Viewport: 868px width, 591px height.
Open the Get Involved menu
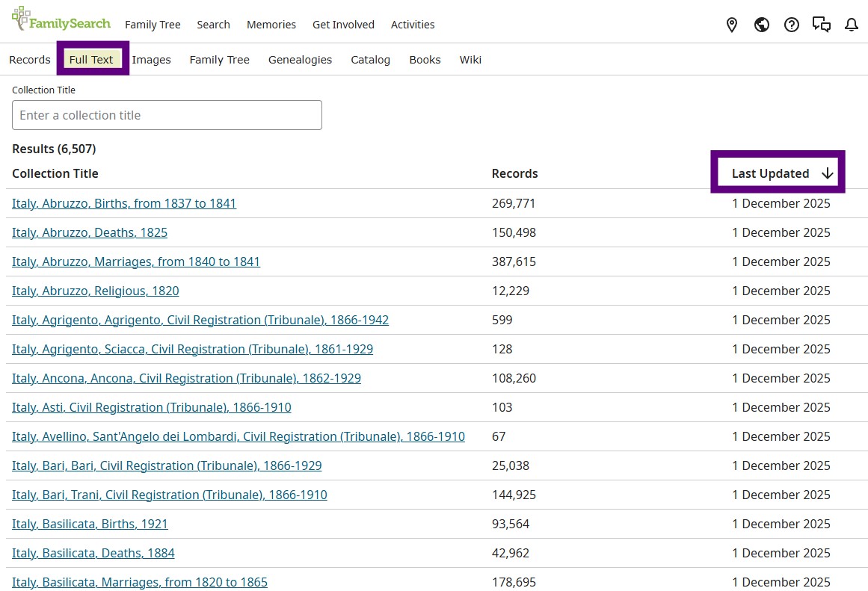(x=343, y=25)
